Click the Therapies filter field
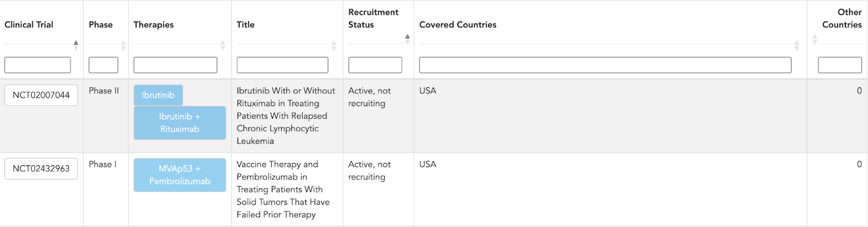The height and width of the screenshot is (227, 868). tap(175, 65)
